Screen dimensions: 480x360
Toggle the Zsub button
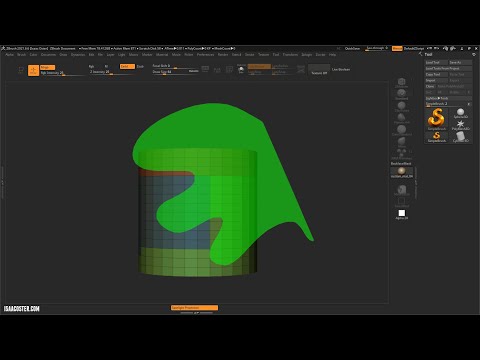(x=140, y=66)
